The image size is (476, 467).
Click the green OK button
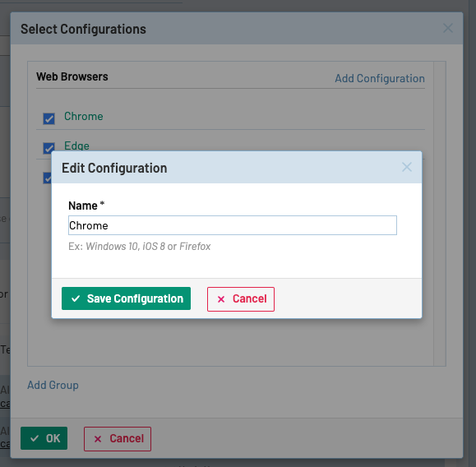(44, 438)
